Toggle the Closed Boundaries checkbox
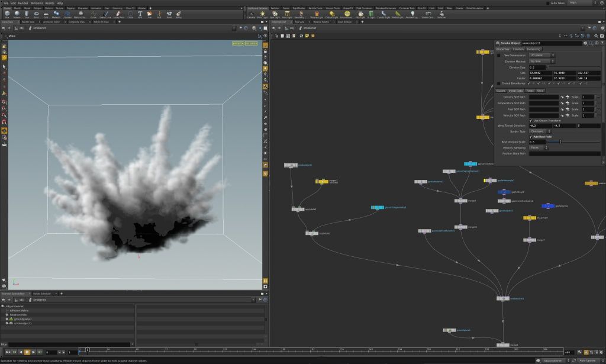The width and height of the screenshot is (606, 364). point(498,83)
